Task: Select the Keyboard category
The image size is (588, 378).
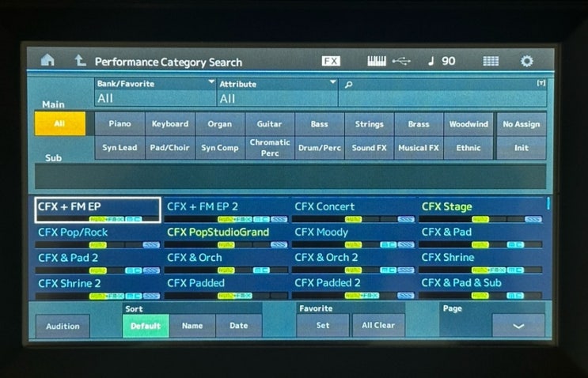Action: coord(170,124)
